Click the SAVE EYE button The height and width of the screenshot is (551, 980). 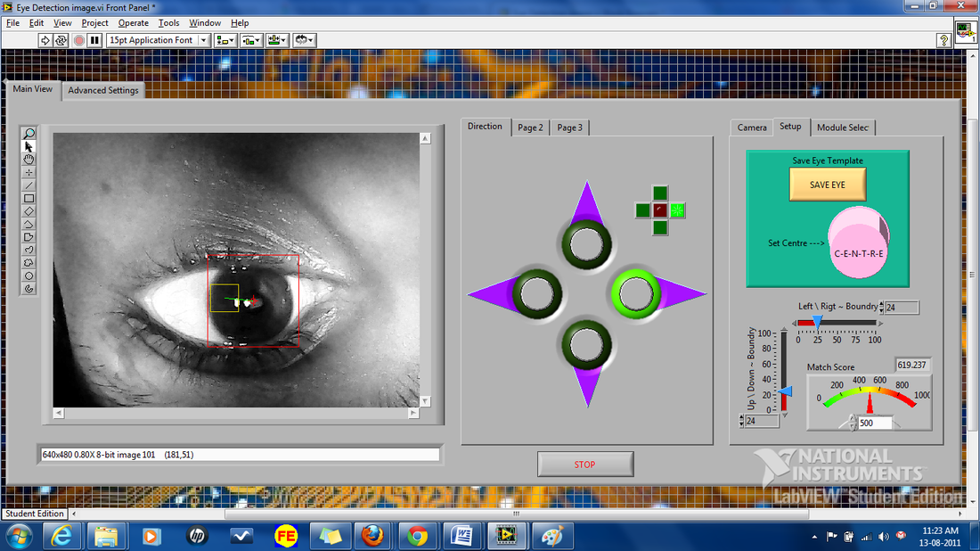(x=828, y=185)
